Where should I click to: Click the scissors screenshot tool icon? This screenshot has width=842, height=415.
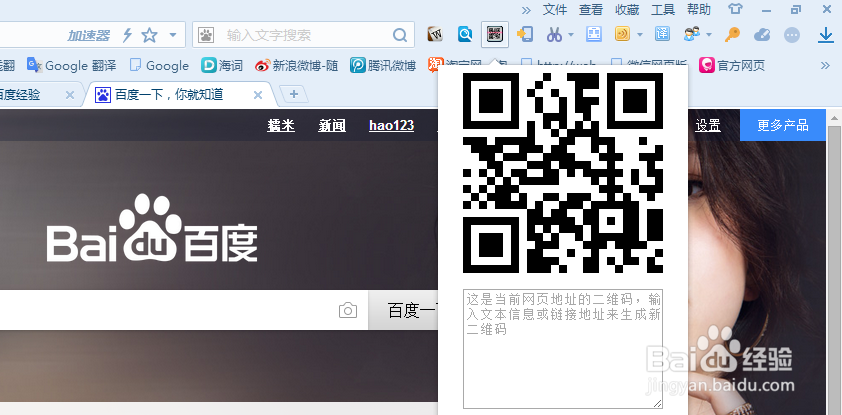[554, 35]
